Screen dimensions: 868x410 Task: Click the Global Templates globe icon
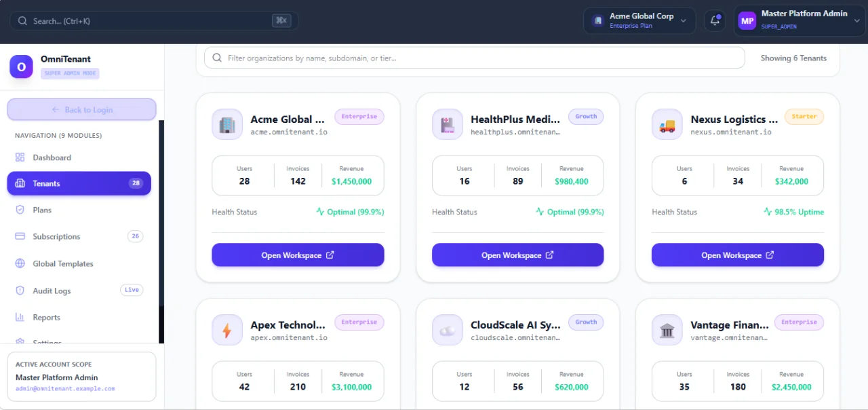(20, 263)
